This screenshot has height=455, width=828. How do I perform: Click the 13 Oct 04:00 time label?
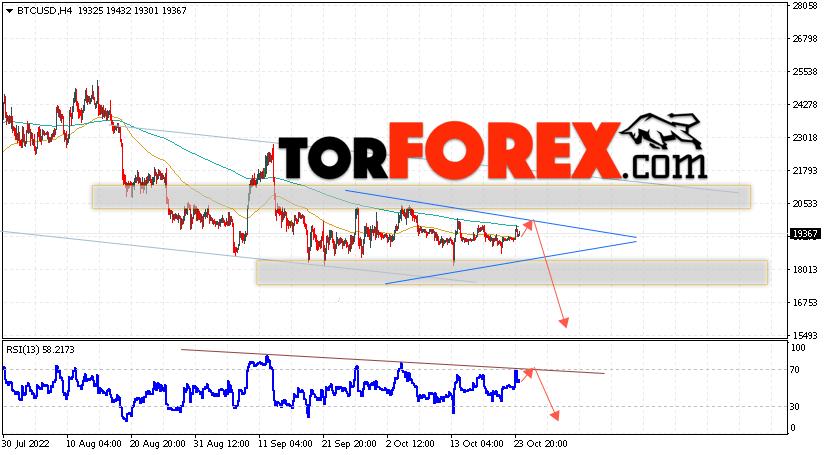click(x=476, y=444)
